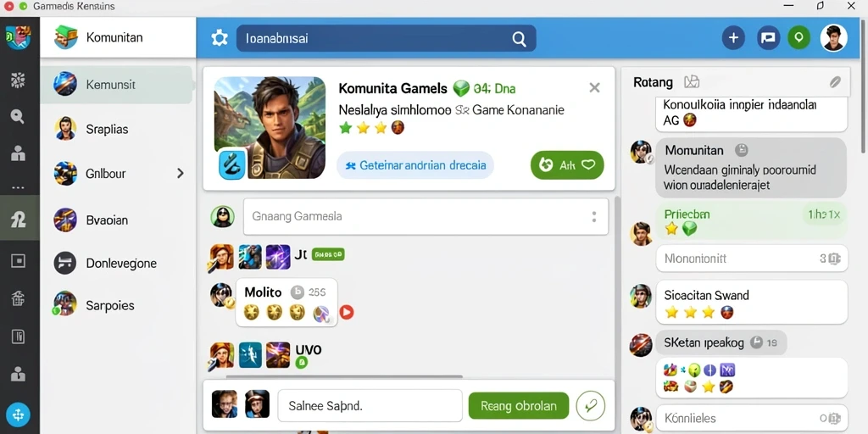This screenshot has width=868, height=434.
Task: Click the magnifier icon in search field
Action: (520, 38)
